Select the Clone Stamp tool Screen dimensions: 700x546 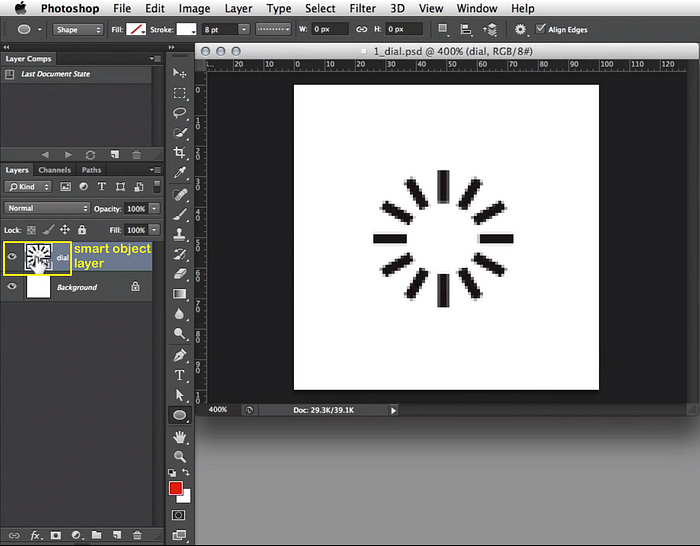[x=179, y=234]
